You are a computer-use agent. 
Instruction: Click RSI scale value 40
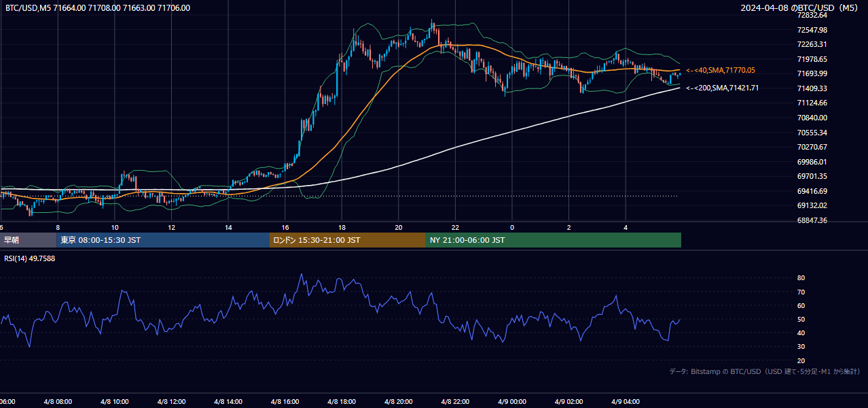pos(801,333)
